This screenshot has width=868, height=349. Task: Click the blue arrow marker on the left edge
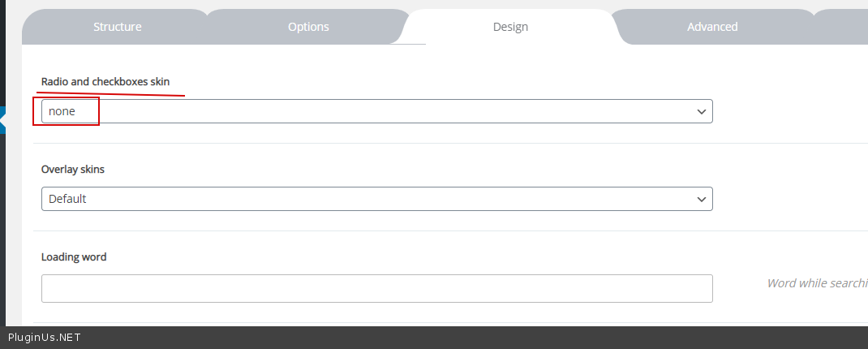point(3,121)
